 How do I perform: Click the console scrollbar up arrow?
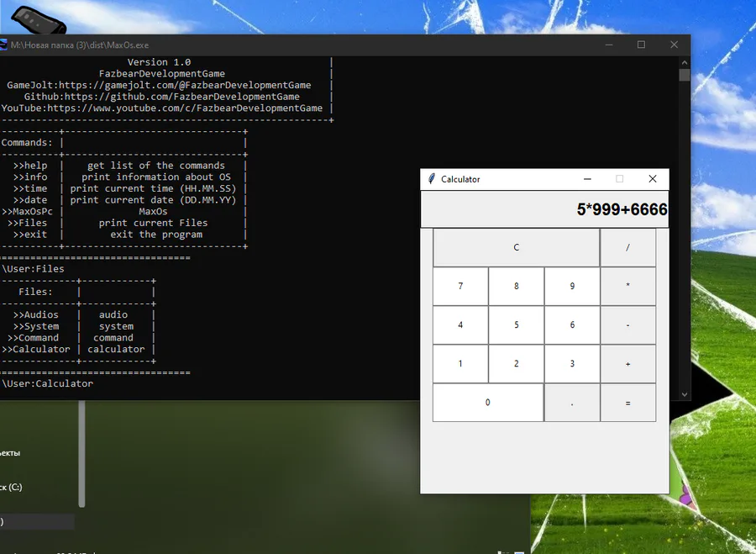coord(684,63)
